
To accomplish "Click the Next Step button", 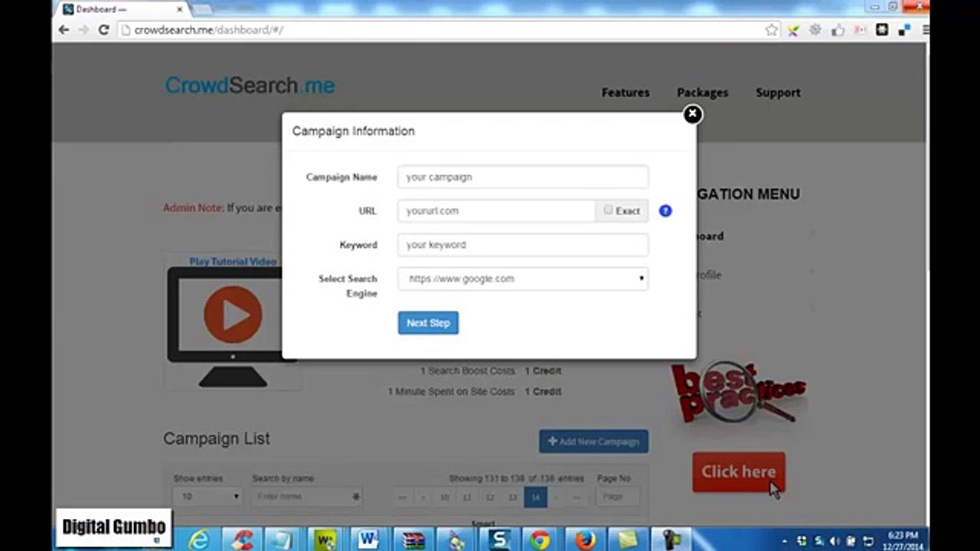I will 428,323.
